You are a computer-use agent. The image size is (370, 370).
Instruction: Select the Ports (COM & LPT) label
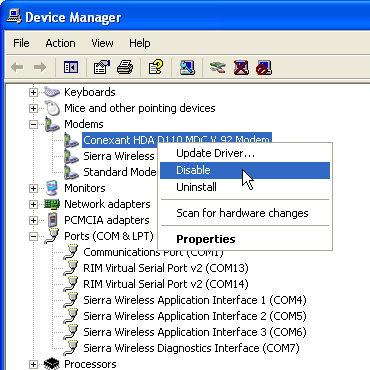[x=109, y=236]
